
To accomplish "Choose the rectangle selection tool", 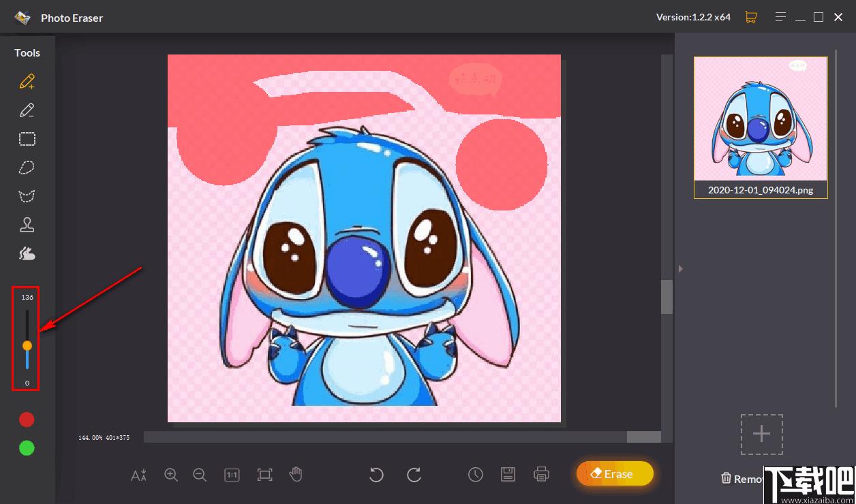I will [x=27, y=139].
